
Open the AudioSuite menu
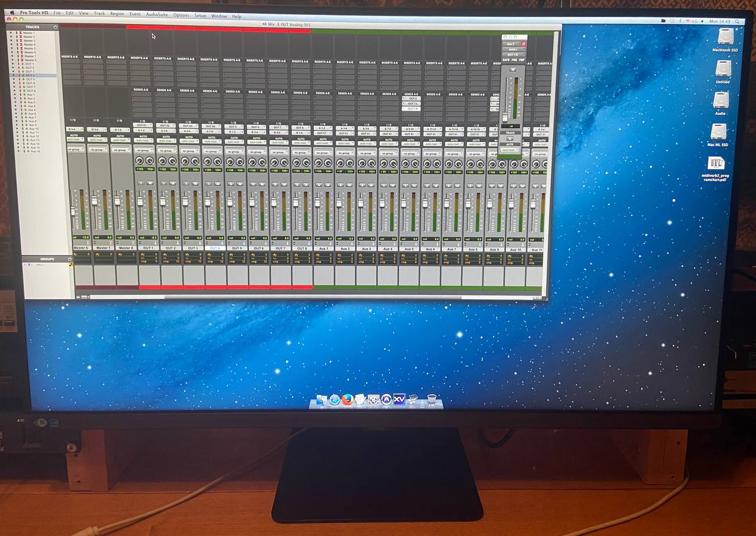point(156,14)
